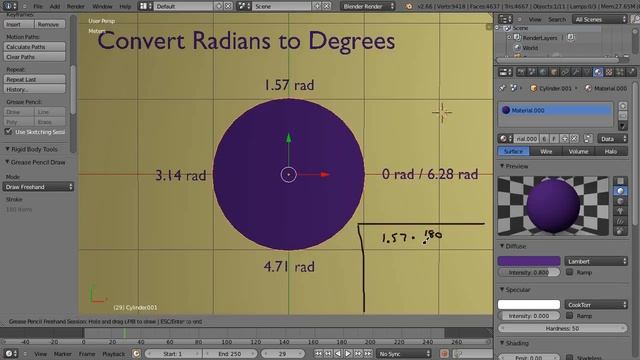Play the animation forward

[348, 353]
